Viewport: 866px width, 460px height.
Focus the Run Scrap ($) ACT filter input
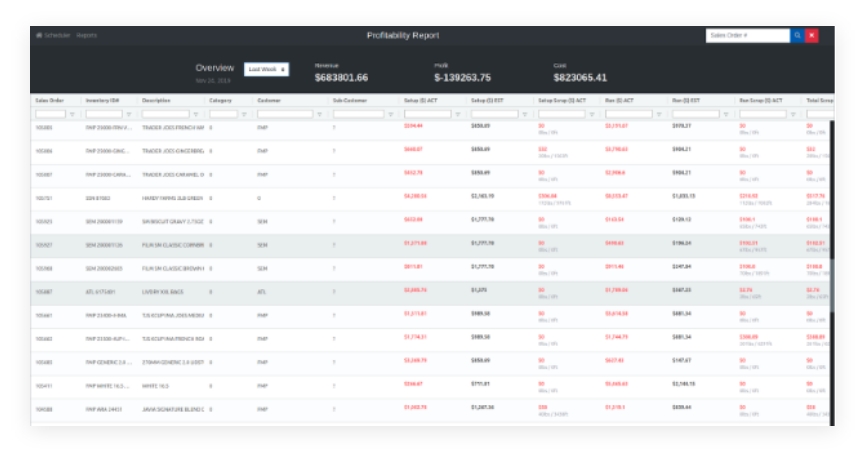[763, 114]
